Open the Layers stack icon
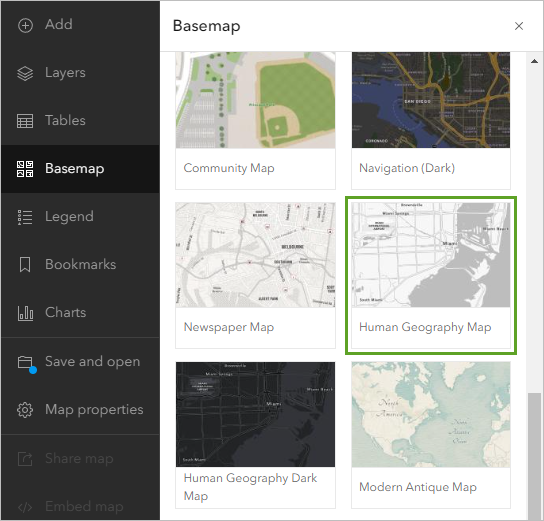 (x=25, y=73)
